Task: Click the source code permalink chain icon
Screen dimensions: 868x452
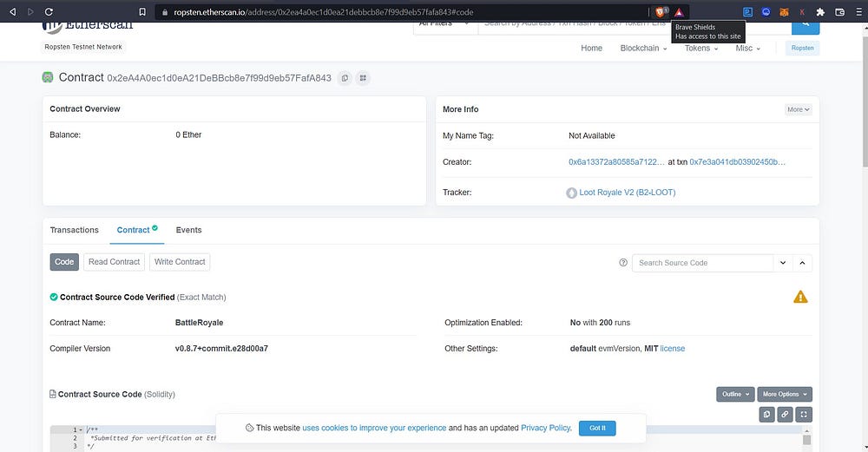Action: tap(785, 415)
